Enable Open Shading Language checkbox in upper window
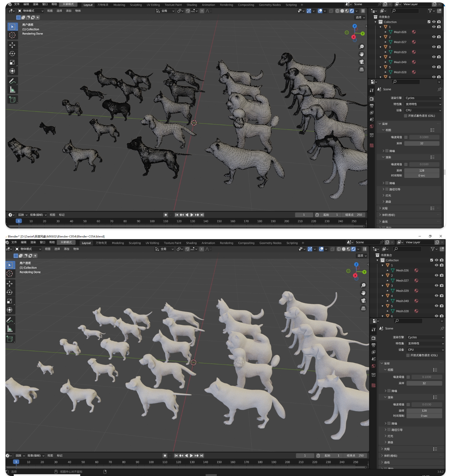Viewport: 451px width, 476px height. click(406, 116)
